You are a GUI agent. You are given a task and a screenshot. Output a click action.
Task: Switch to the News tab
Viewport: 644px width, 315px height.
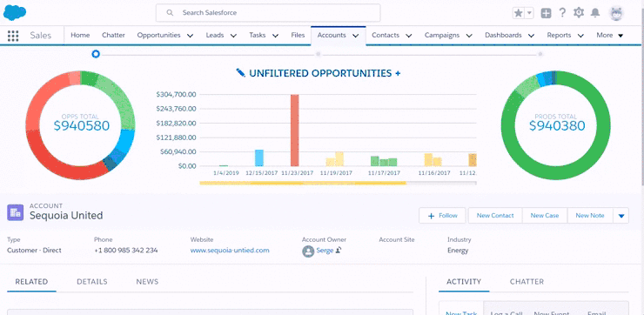(x=147, y=282)
